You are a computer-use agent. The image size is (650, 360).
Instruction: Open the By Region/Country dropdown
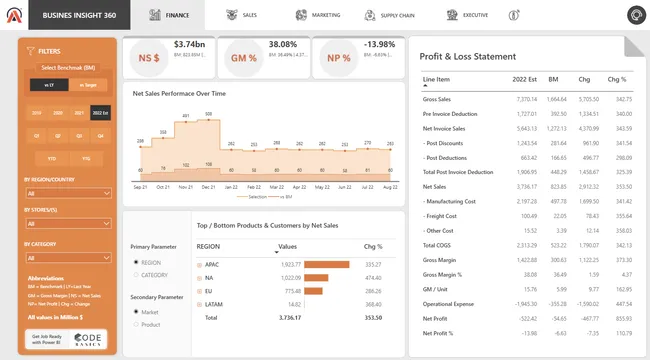click(x=68, y=193)
